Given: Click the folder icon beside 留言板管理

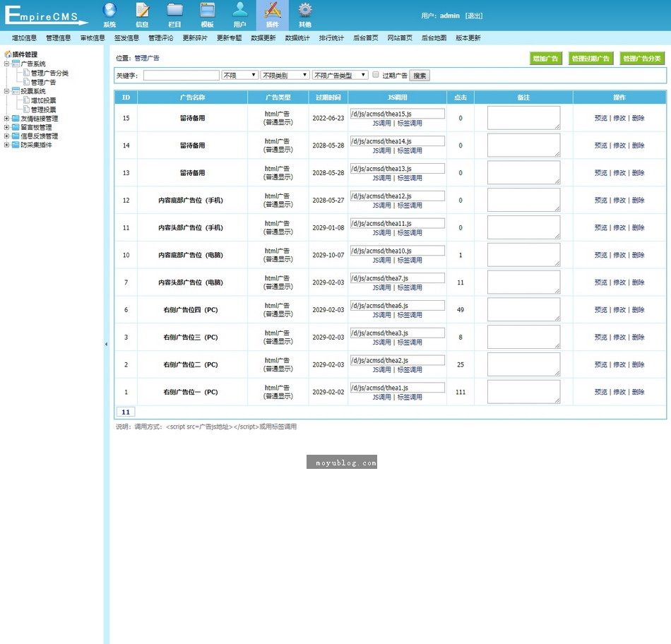Looking at the screenshot, I should point(16,127).
